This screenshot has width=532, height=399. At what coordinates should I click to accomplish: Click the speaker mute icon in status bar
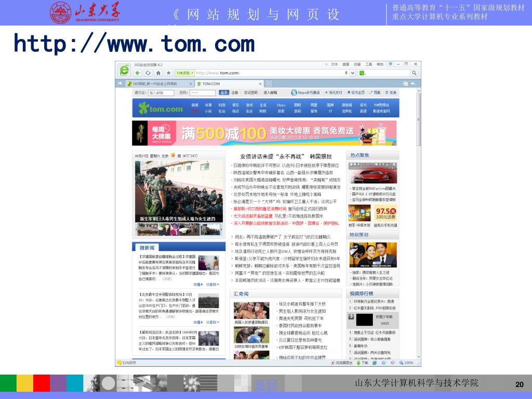(393, 363)
